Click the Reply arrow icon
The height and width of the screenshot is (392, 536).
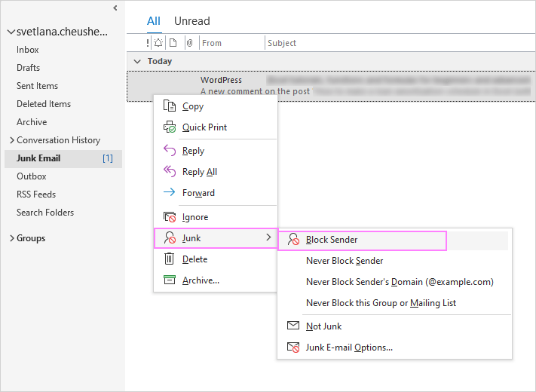point(169,150)
